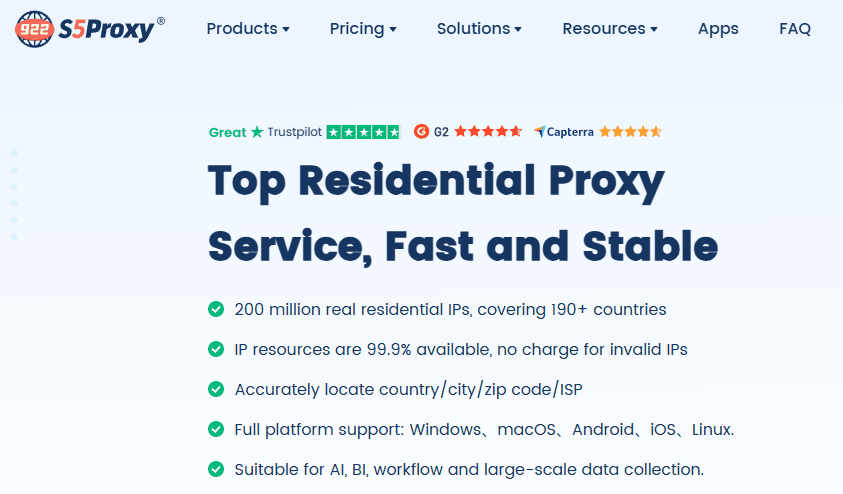The image size is (843, 494).
Task: Click check icon beside 99.9% available line
Action: tap(216, 349)
